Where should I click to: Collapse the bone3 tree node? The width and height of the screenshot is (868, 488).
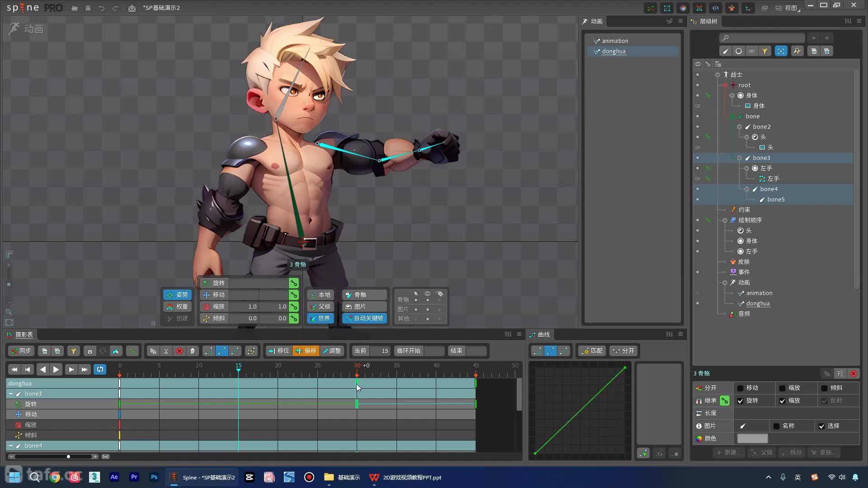[x=740, y=158]
